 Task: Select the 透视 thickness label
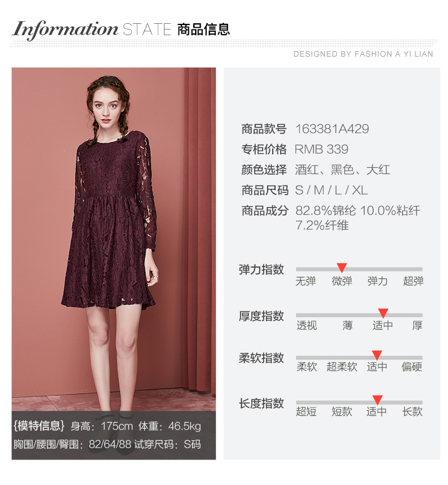click(307, 326)
